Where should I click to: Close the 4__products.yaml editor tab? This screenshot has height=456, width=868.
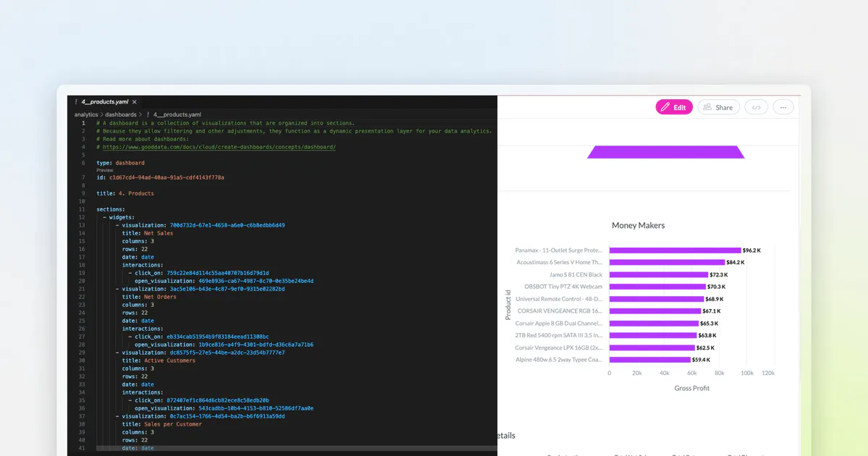tap(135, 103)
